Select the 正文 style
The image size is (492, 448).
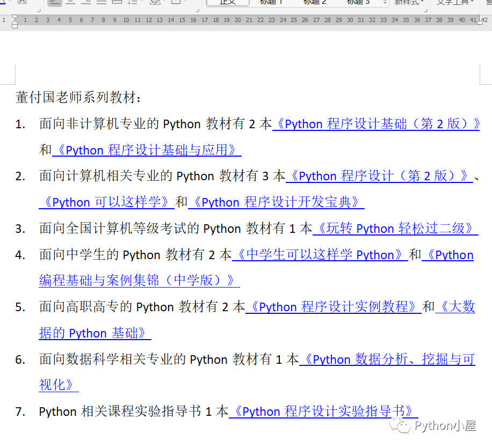click(228, 3)
